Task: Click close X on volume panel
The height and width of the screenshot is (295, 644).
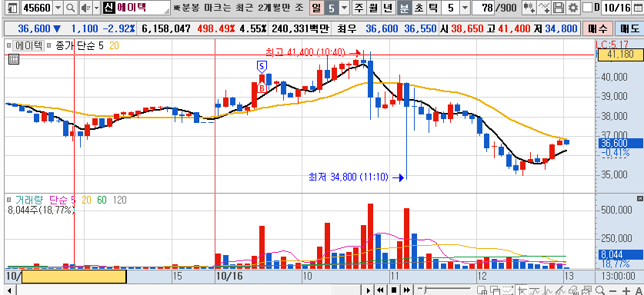Action: coord(640,198)
